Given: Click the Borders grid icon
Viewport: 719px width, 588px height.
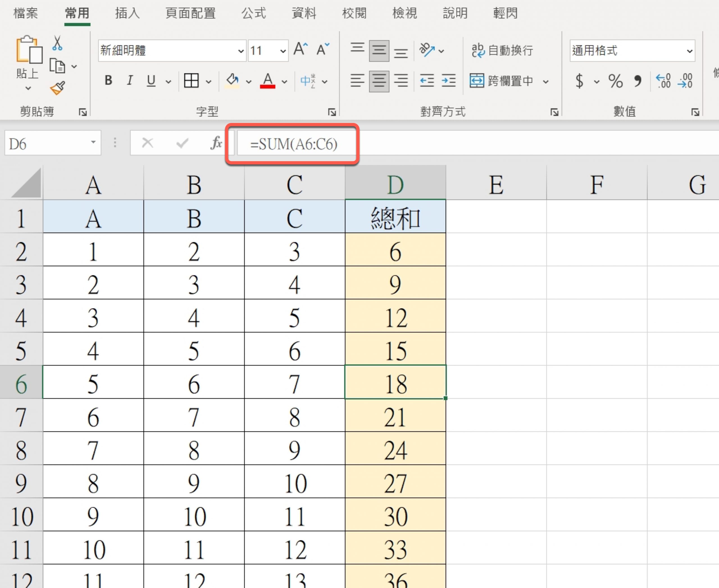Looking at the screenshot, I should point(191,81).
